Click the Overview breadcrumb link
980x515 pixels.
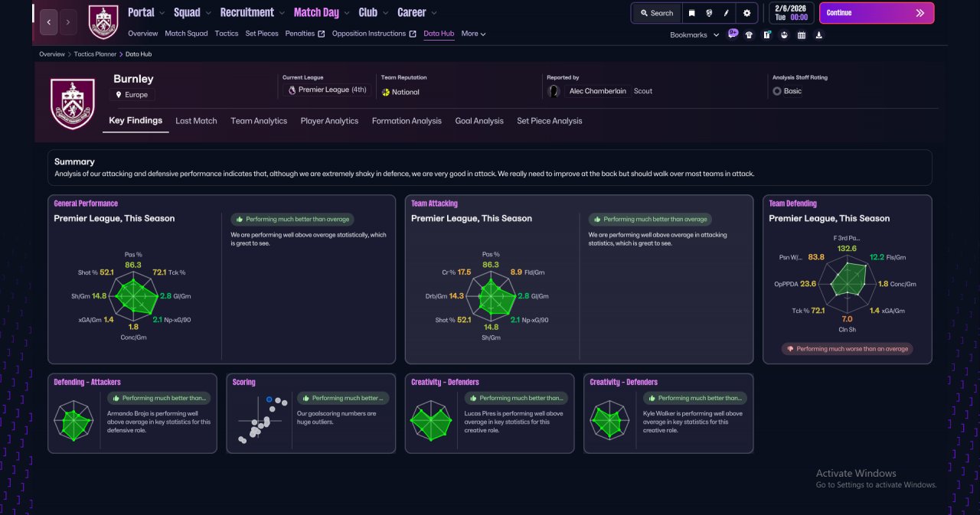tap(52, 54)
